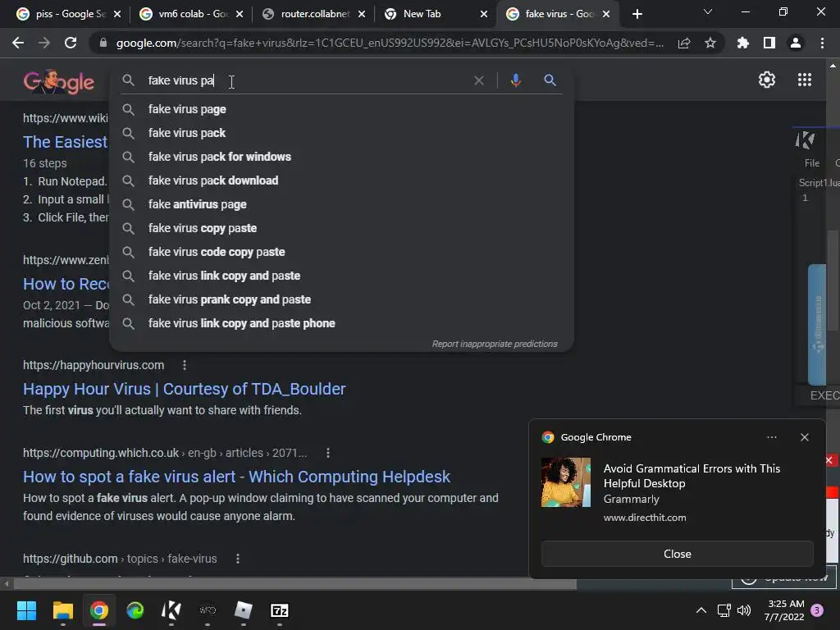840x630 pixels.
Task: Open the clock and date in taskbar
Action: pos(784,610)
